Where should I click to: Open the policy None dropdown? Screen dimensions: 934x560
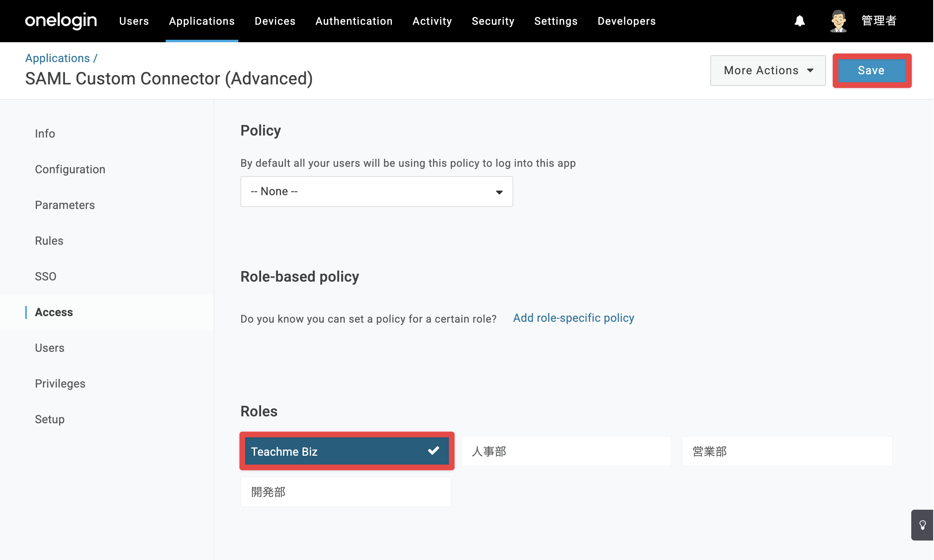(376, 192)
